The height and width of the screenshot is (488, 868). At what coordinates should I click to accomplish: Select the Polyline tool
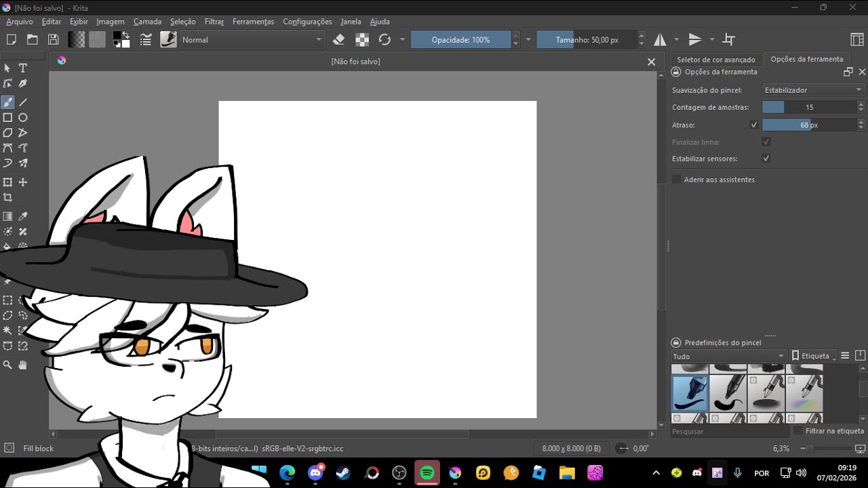22,133
